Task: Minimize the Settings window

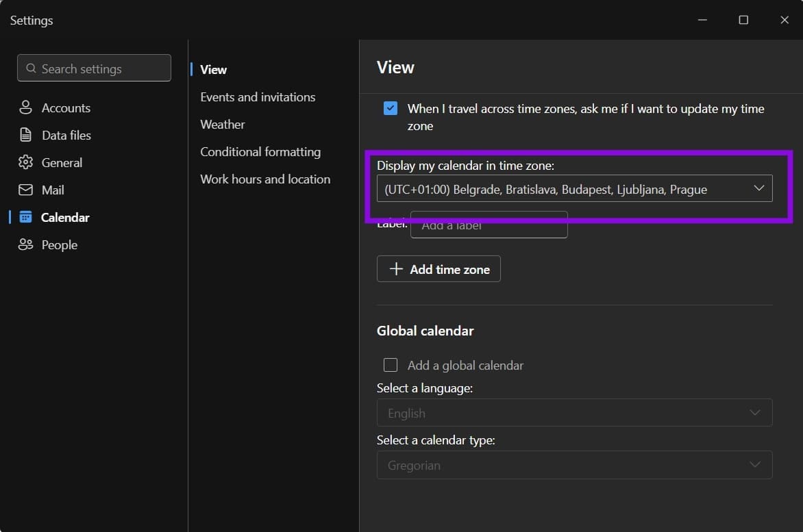Action: pos(702,19)
